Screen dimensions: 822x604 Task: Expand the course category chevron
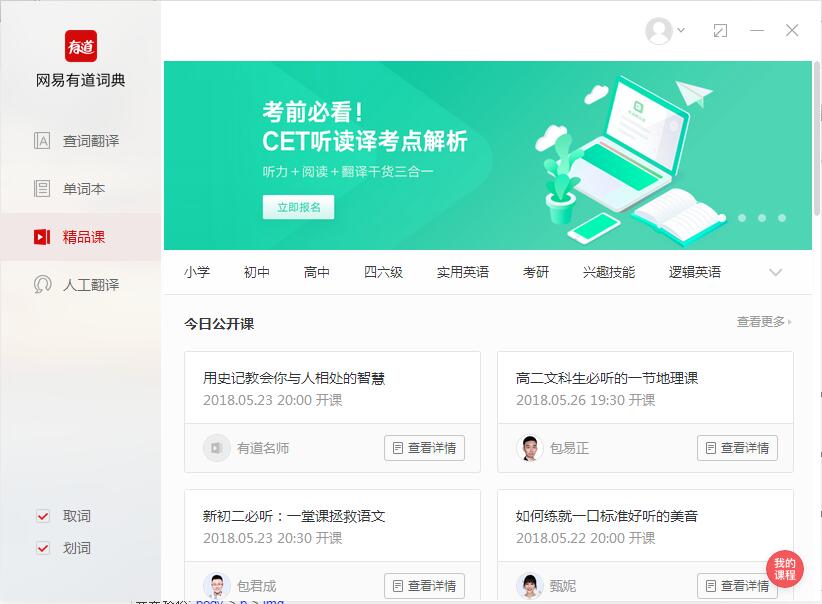point(776,271)
